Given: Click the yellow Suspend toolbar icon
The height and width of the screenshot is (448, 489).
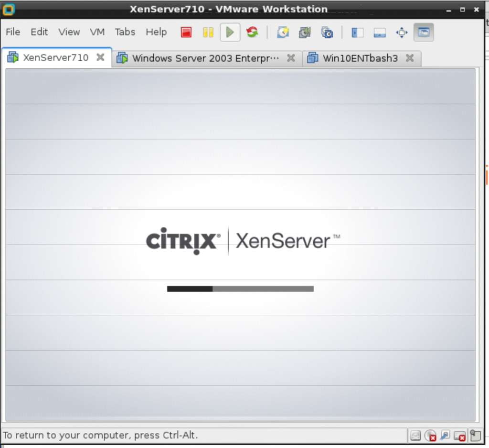Looking at the screenshot, I should pyautogui.click(x=208, y=32).
